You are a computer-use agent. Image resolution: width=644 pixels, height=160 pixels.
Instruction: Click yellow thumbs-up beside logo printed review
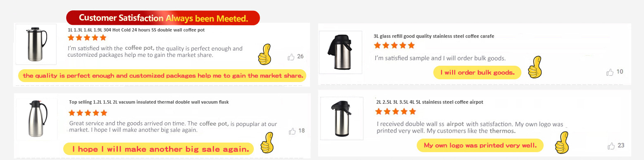click(562, 143)
